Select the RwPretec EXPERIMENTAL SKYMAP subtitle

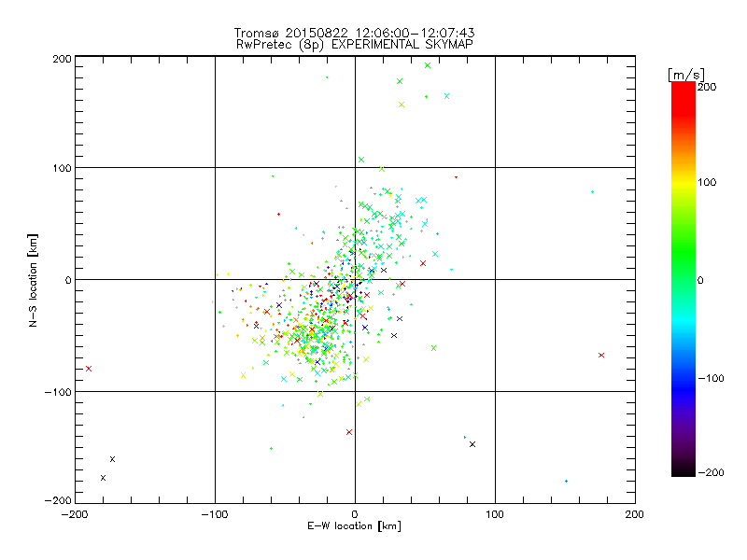pos(355,44)
